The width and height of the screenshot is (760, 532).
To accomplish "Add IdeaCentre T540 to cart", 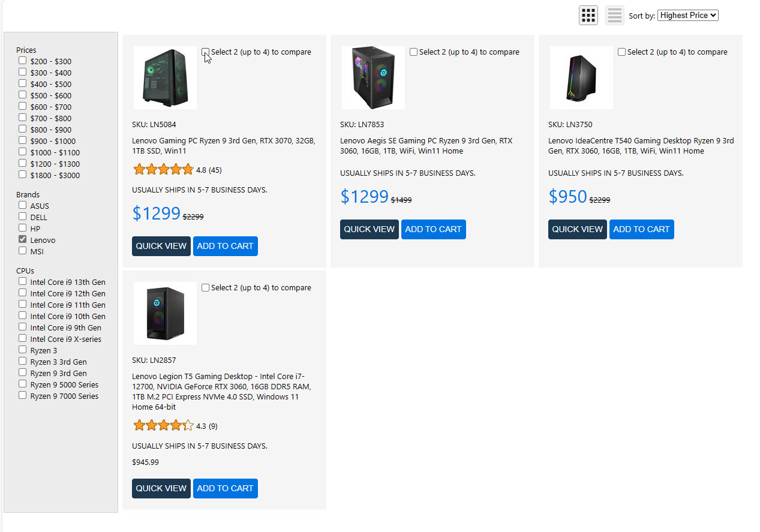I will (x=641, y=229).
